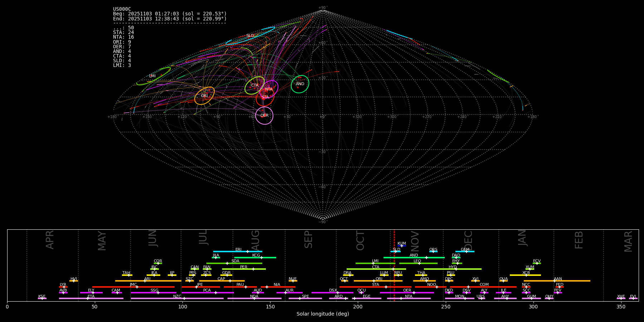Screen dimensions: 644x322
Task: Select the pink ETA activity bar
Action: click(x=91, y=298)
